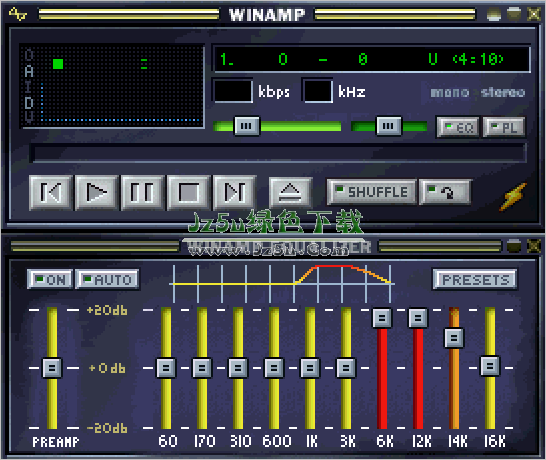
Task: Click the stereo indicator
Action: click(x=503, y=92)
